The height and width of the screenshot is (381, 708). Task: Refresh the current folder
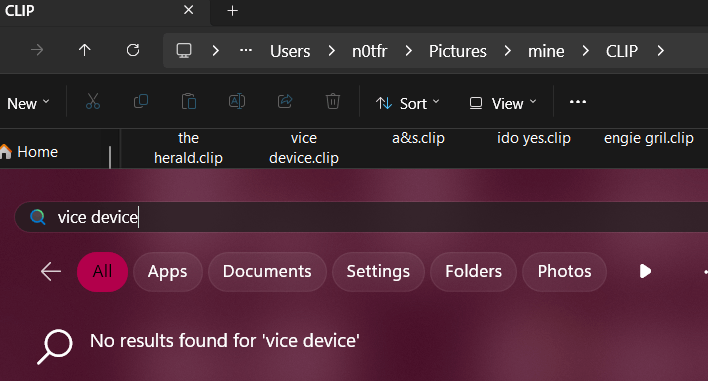[133, 50]
